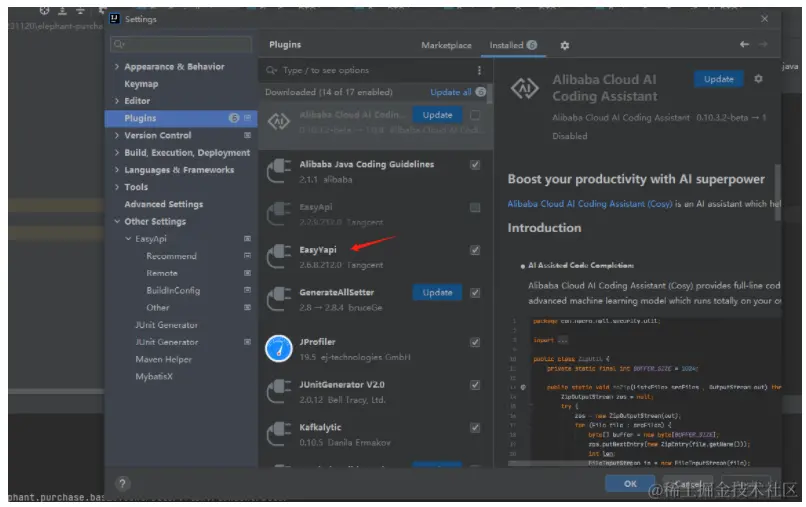The image size is (806, 507).
Task: Update the GenerateAllSetter plugin
Action: tap(437, 293)
